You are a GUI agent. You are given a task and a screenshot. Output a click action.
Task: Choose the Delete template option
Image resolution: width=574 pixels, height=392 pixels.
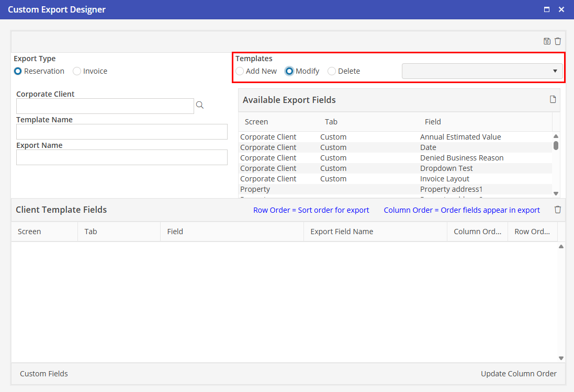pyautogui.click(x=332, y=71)
